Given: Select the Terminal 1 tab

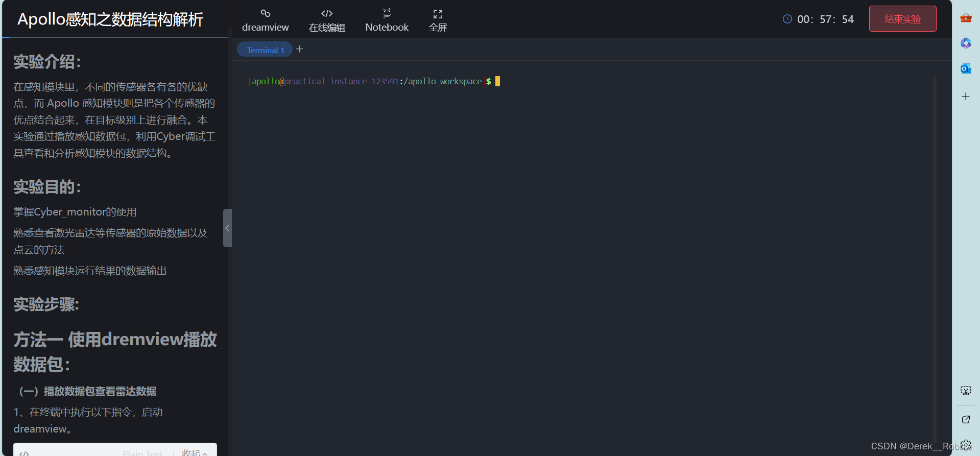Looking at the screenshot, I should click(x=265, y=50).
